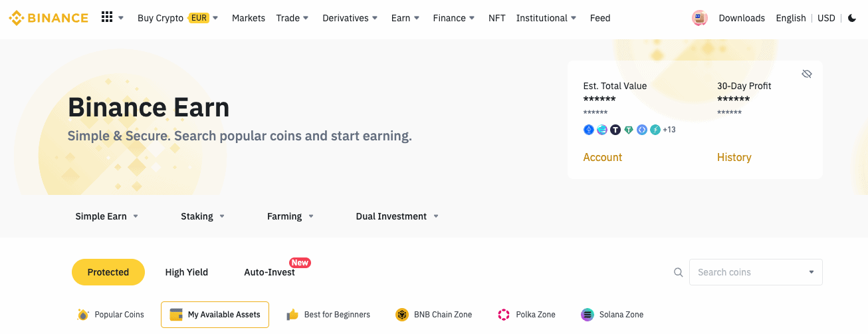Open the History link
The width and height of the screenshot is (868, 334).
pyautogui.click(x=734, y=157)
